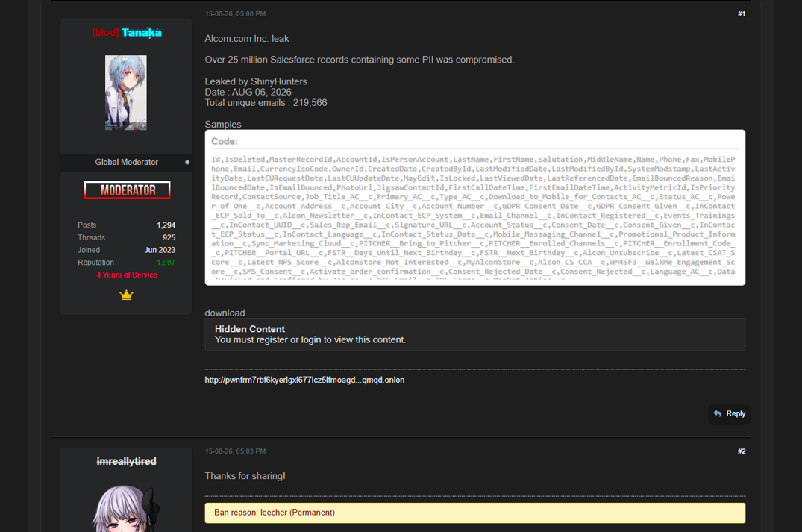Click the 'Code:' header label
802x532 pixels.
(x=224, y=141)
